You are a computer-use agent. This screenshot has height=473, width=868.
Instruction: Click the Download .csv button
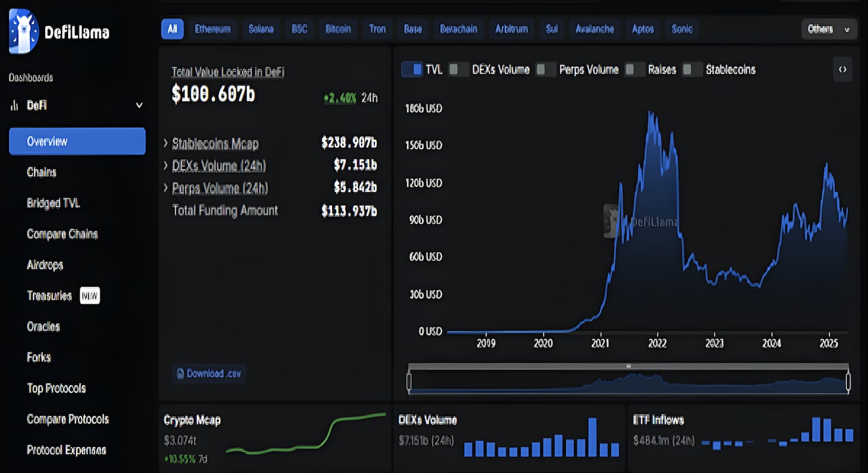[x=209, y=374]
